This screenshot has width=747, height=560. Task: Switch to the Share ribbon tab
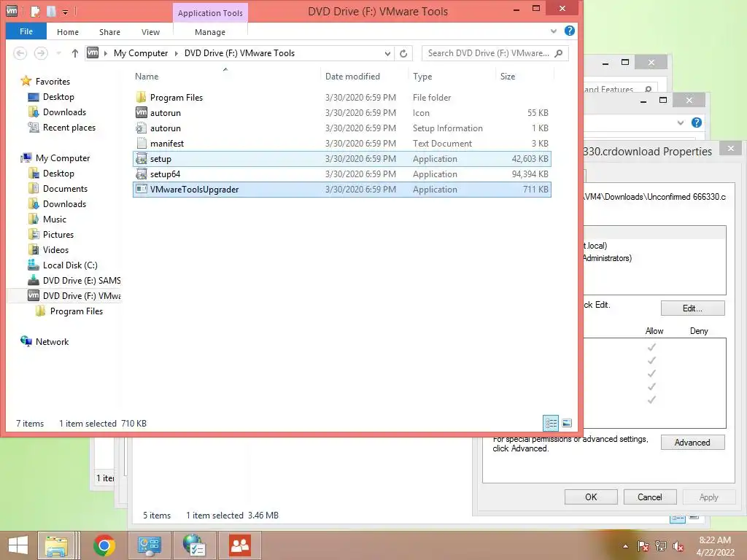click(109, 32)
